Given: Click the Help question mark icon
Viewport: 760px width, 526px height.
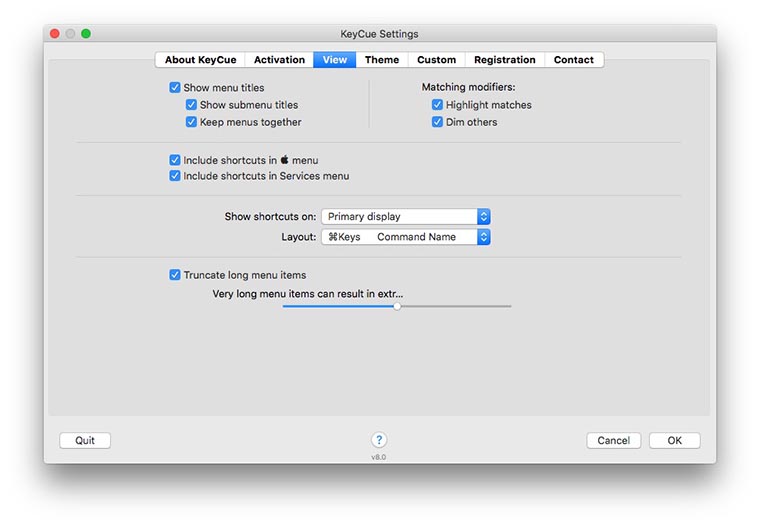Looking at the screenshot, I should (x=379, y=440).
